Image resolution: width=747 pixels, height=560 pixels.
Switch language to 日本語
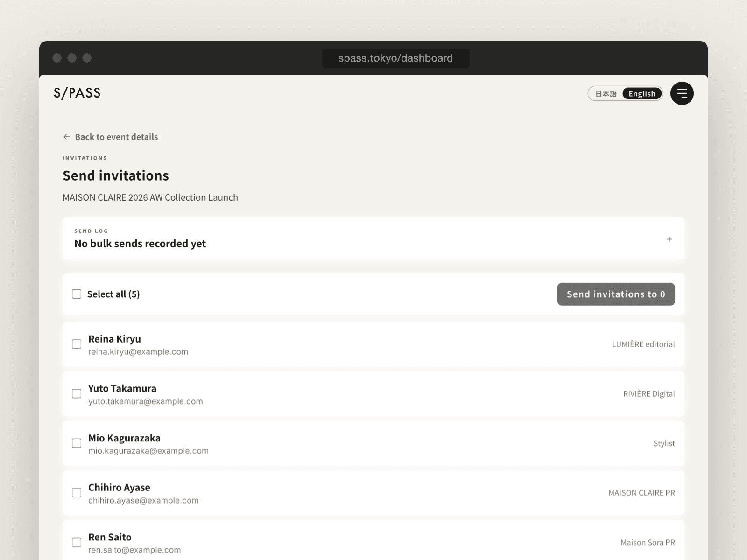point(606,94)
